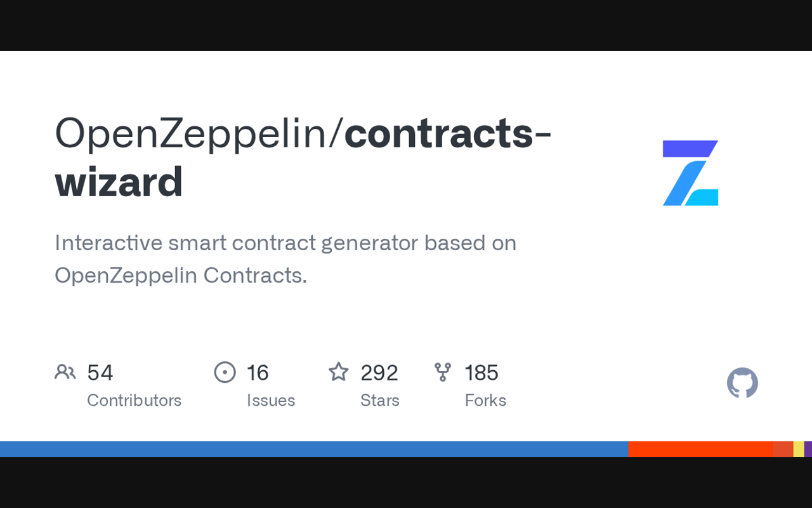Click the bright orange language bar segment
The height and width of the screenshot is (508, 812).
click(x=700, y=449)
